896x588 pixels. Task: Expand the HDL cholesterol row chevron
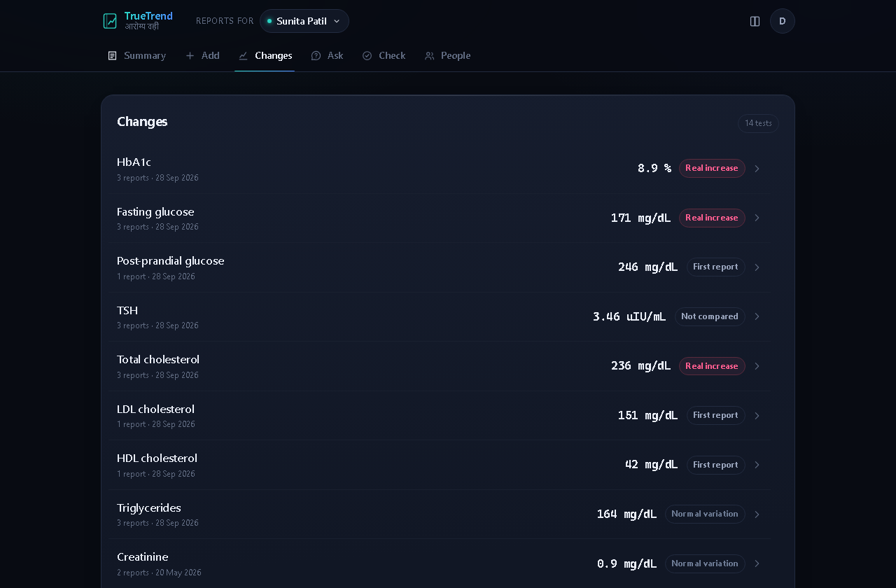click(x=757, y=465)
